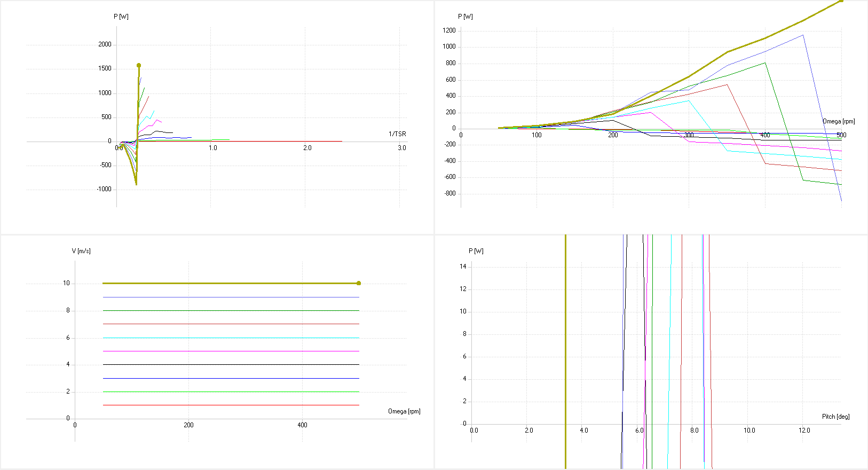Image resolution: width=868 pixels, height=470 pixels.
Task: Click the 10.0 tick on the Pitch axis
Action: point(749,430)
